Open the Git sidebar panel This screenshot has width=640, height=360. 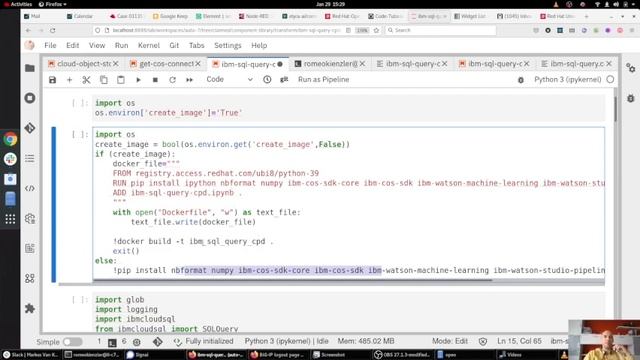(30, 128)
